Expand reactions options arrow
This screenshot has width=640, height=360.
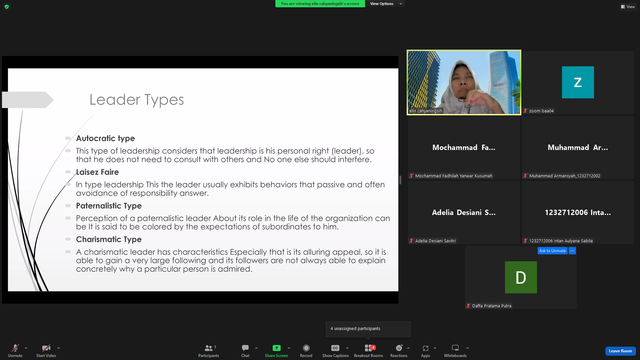(409, 348)
